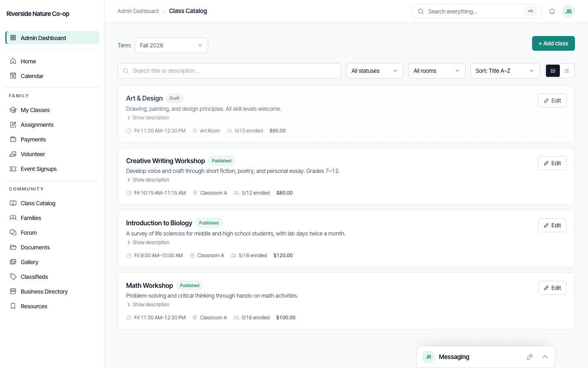
Task: Click Fri 10:15 AM–11:15 AM schedule text
Action: click(x=160, y=193)
